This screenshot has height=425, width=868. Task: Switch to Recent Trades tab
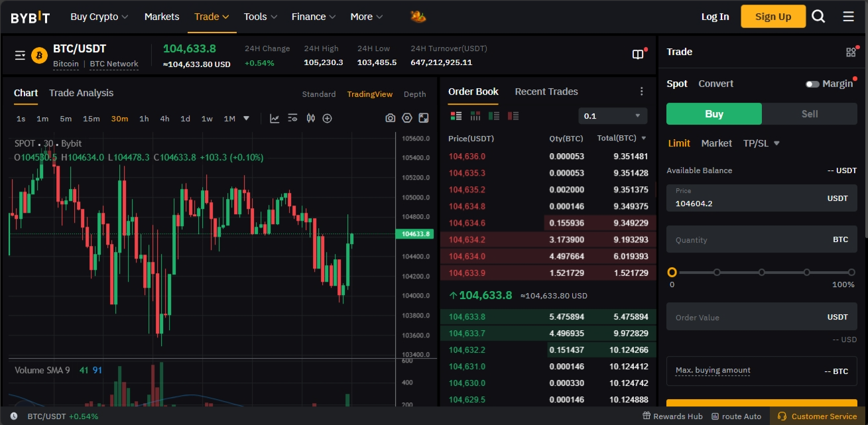point(546,91)
